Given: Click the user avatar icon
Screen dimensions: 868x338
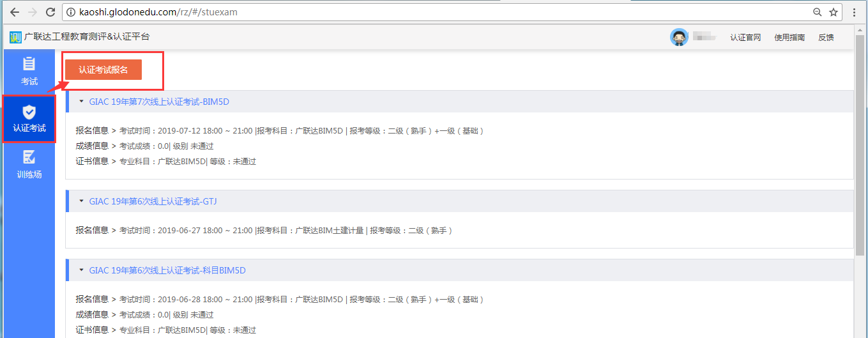Looking at the screenshot, I should point(679,37).
